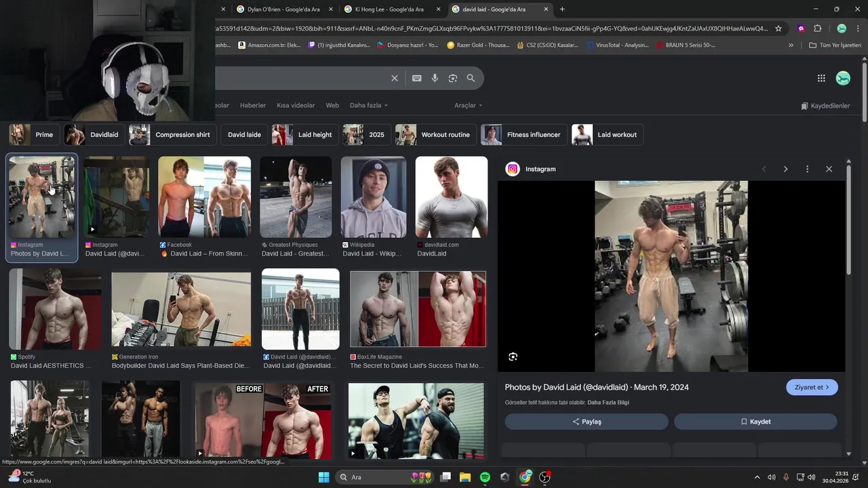Select the Laid height filter chip

pos(304,134)
